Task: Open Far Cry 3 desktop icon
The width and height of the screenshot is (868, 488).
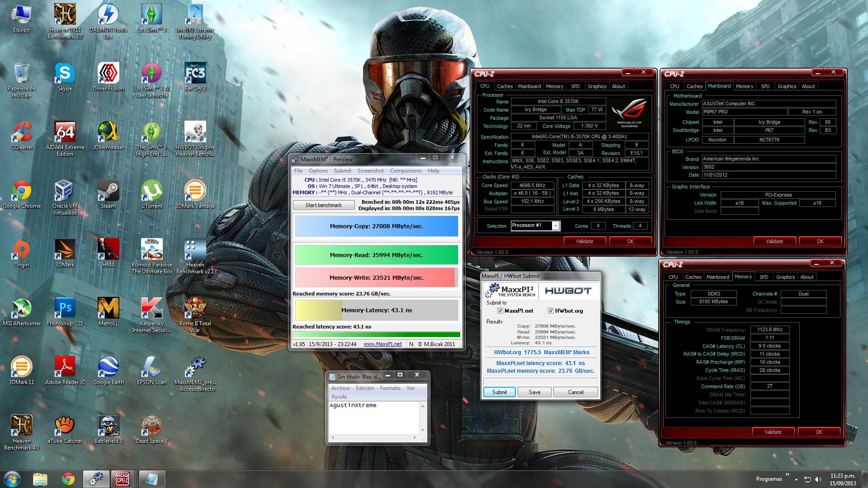Action: [195, 77]
